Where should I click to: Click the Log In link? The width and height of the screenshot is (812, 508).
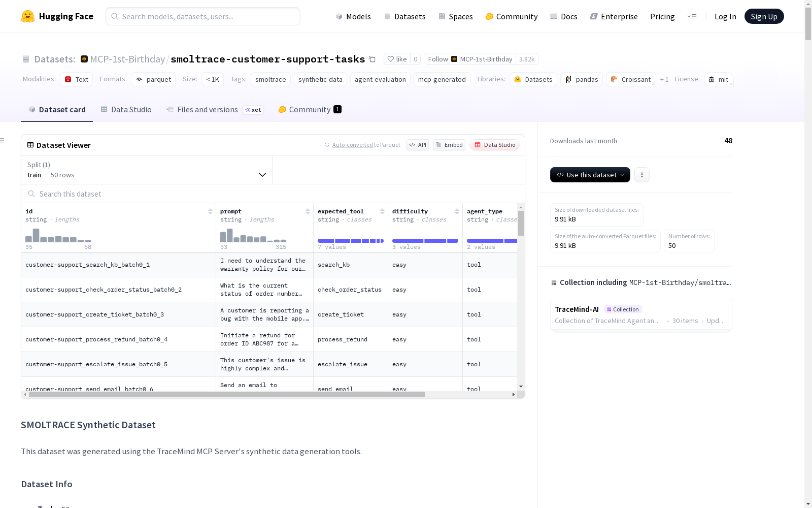pyautogui.click(x=725, y=16)
